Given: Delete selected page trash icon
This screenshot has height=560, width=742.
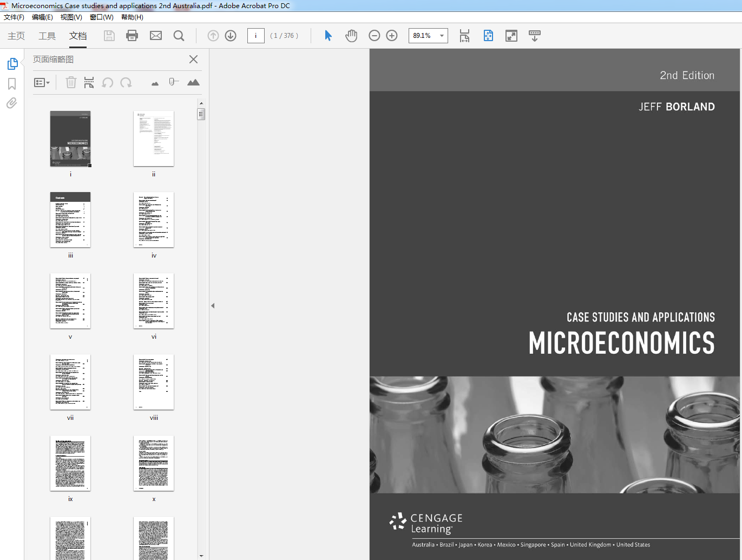Looking at the screenshot, I should point(71,82).
